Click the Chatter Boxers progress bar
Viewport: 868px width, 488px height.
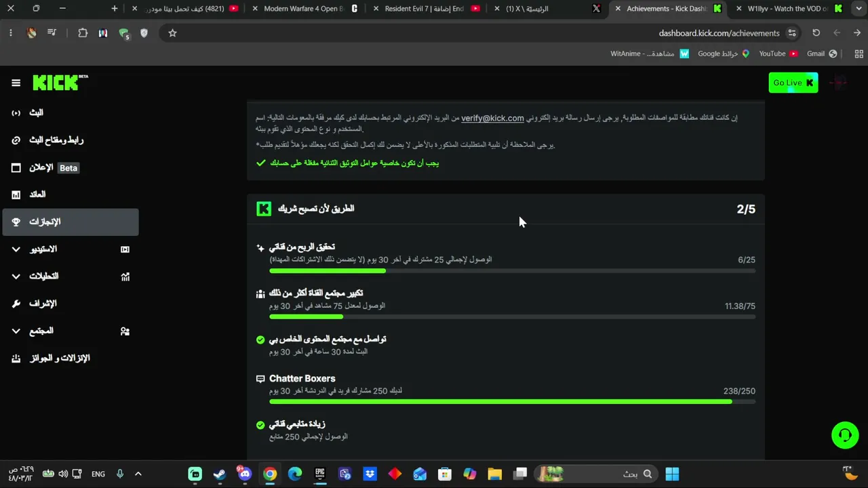click(512, 402)
